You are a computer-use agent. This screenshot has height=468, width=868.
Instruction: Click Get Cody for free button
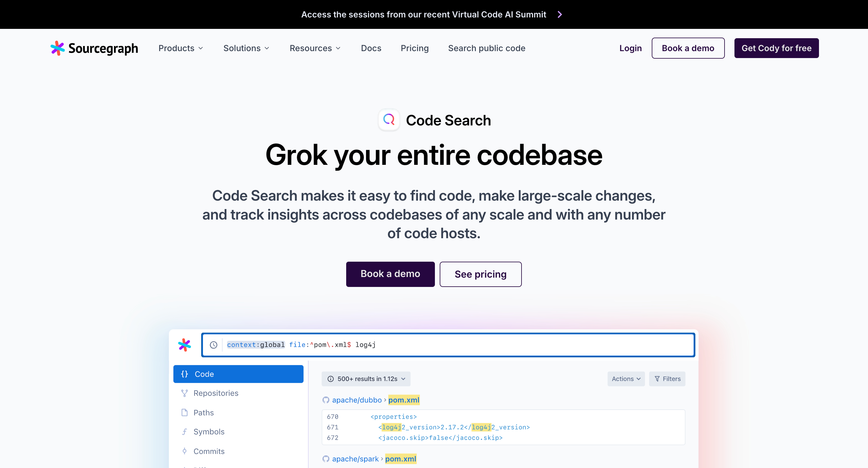[776, 48]
